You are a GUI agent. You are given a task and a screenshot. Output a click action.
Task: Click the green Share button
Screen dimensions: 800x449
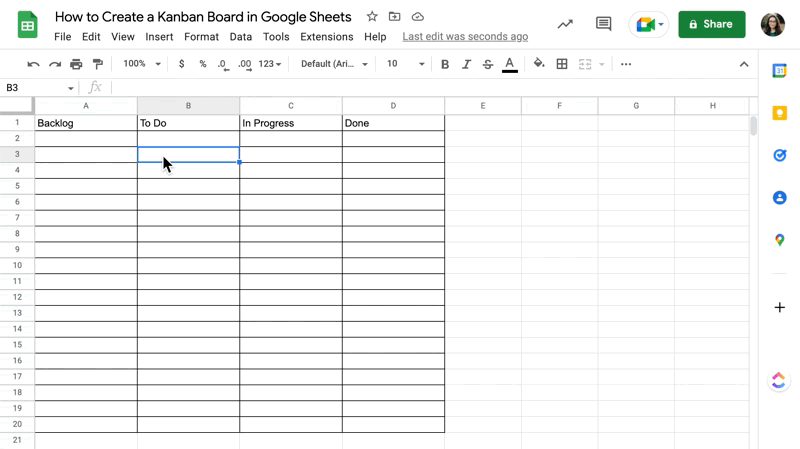coord(711,24)
